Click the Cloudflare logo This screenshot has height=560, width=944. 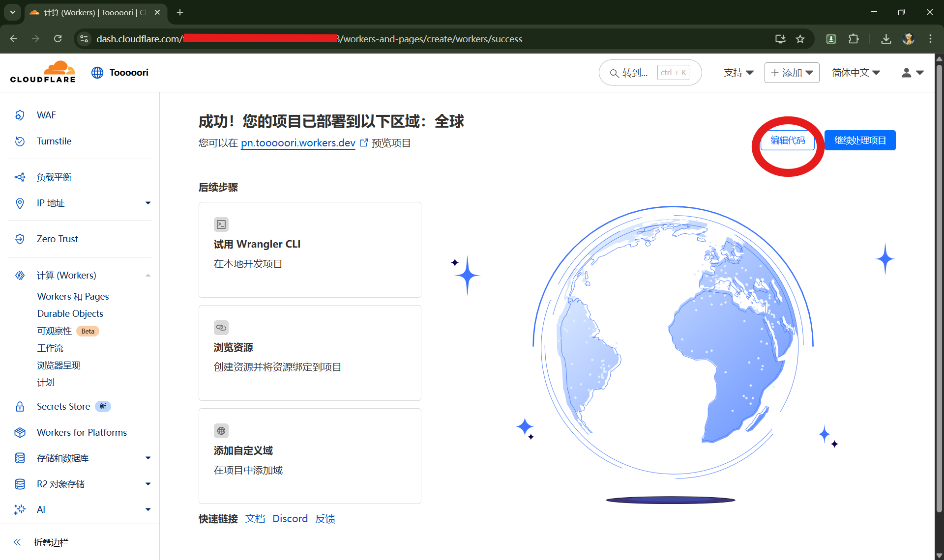(43, 72)
